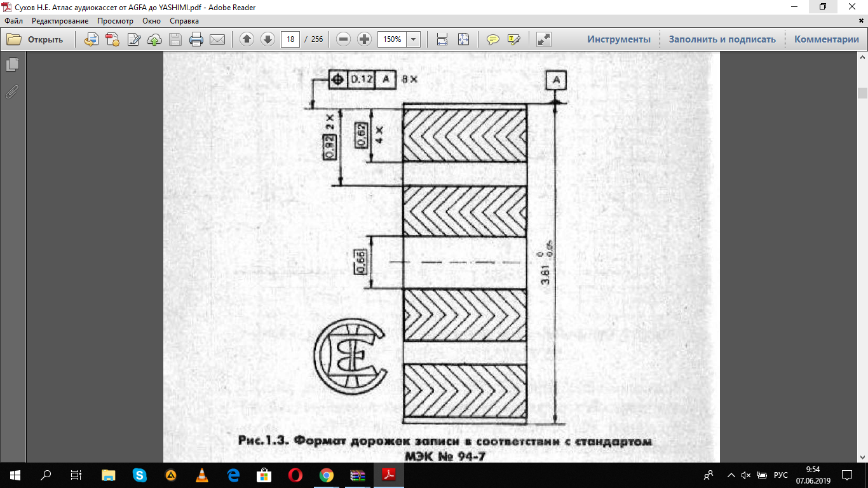This screenshot has width=868, height=488.
Task: Toggle fit one full page view
Action: (x=463, y=39)
